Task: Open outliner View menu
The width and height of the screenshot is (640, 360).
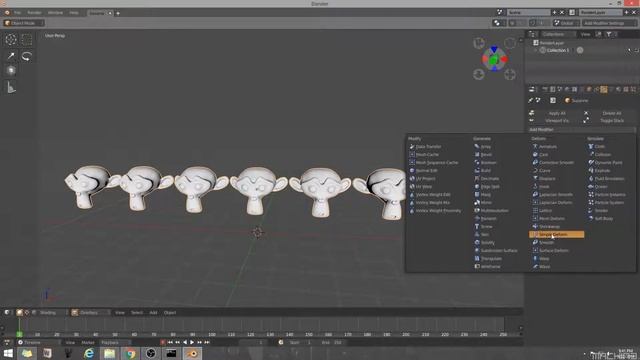Action: [x=585, y=34]
